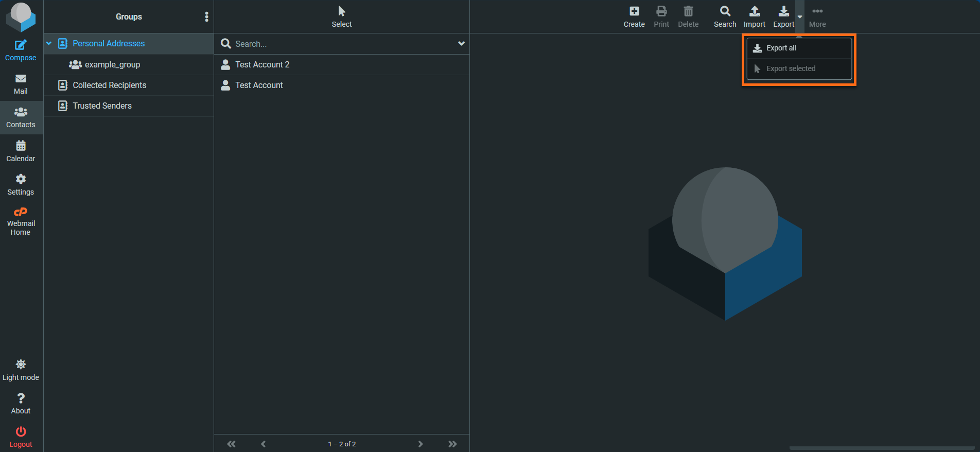Screen dimensions: 980x452
Task: Open the More actions menu
Action: coord(817,17)
